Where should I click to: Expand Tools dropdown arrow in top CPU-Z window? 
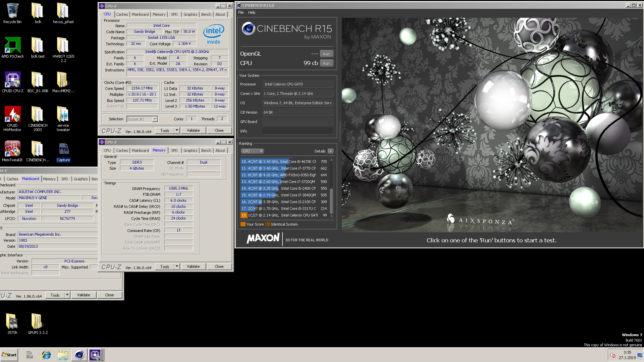click(177, 130)
